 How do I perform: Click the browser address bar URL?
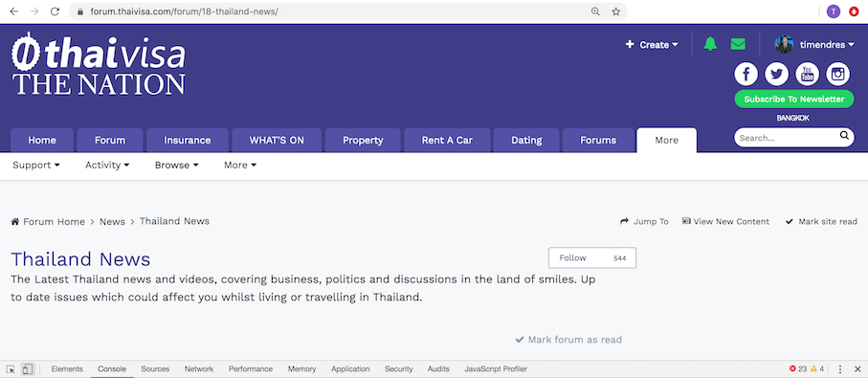(x=185, y=11)
